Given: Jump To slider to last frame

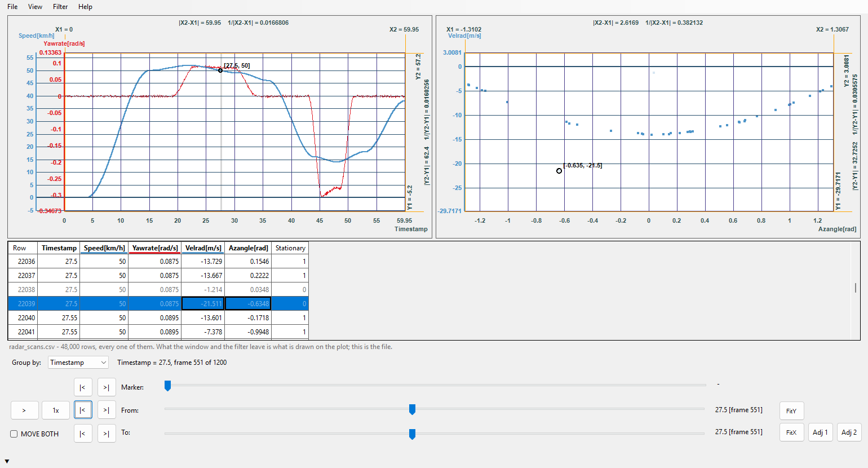Looking at the screenshot, I should pos(107,433).
